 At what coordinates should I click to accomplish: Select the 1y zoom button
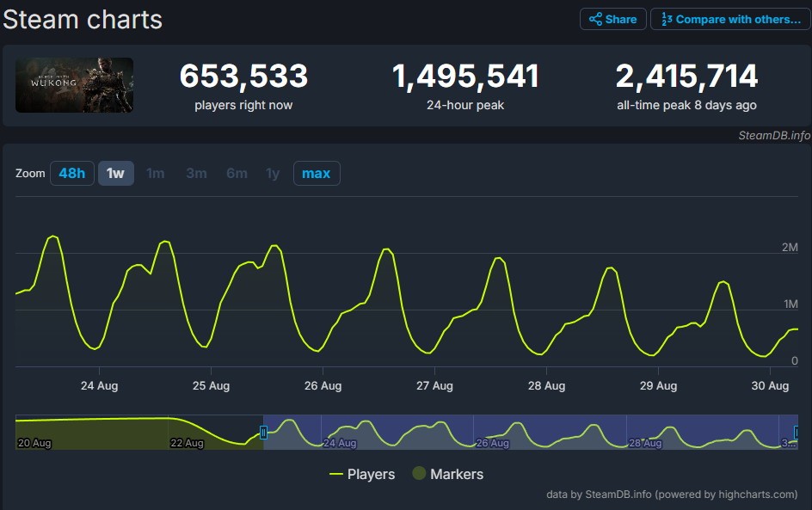coord(273,174)
